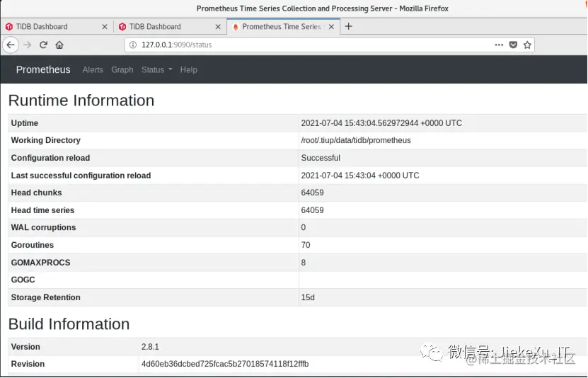The width and height of the screenshot is (588, 378).
Task: Click the GOGC row label
Action: pyautogui.click(x=23, y=280)
